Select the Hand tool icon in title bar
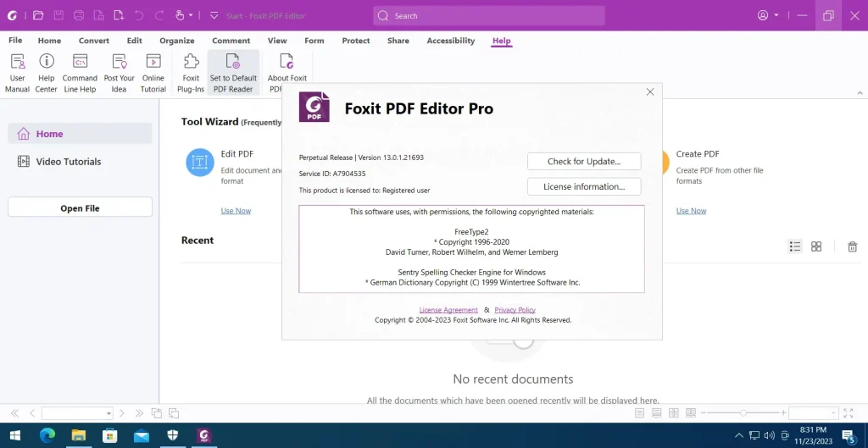The image size is (868, 448). click(x=180, y=15)
